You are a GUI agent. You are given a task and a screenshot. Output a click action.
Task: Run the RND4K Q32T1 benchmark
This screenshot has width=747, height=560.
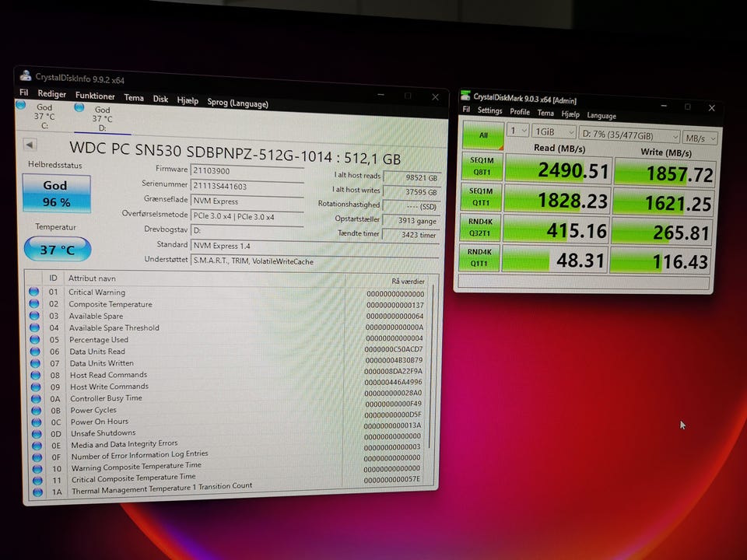pos(480,227)
